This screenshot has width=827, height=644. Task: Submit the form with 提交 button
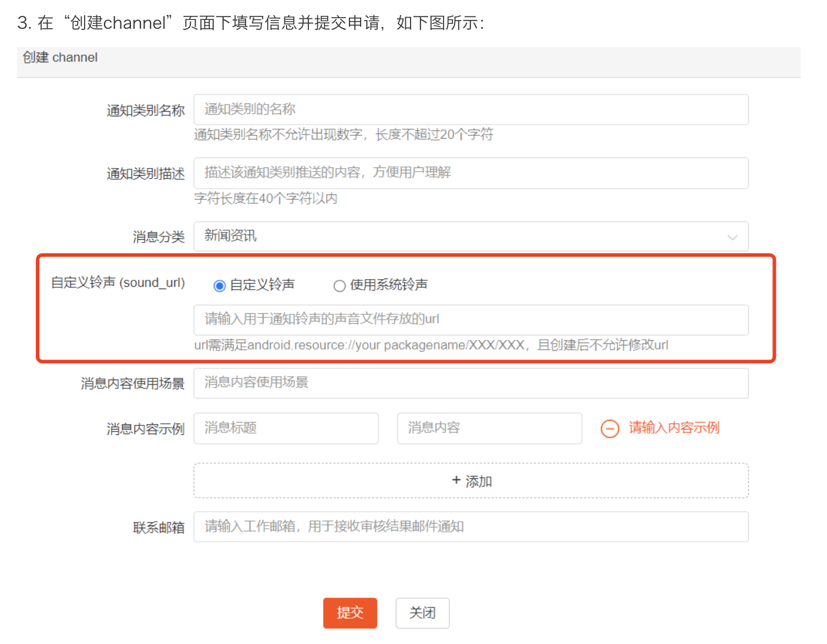[x=350, y=613]
